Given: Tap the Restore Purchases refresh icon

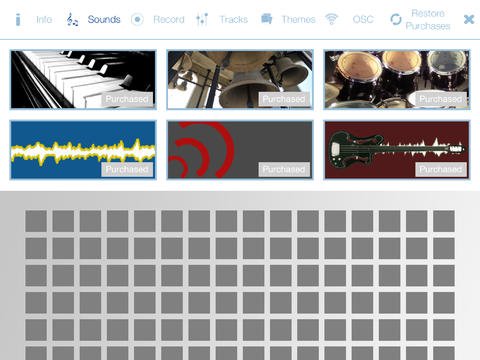Looking at the screenshot, I should pyautogui.click(x=396, y=19).
